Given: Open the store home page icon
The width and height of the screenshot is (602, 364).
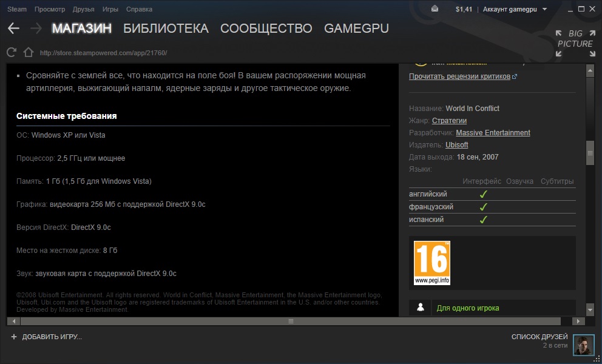Looking at the screenshot, I should click(x=29, y=52).
